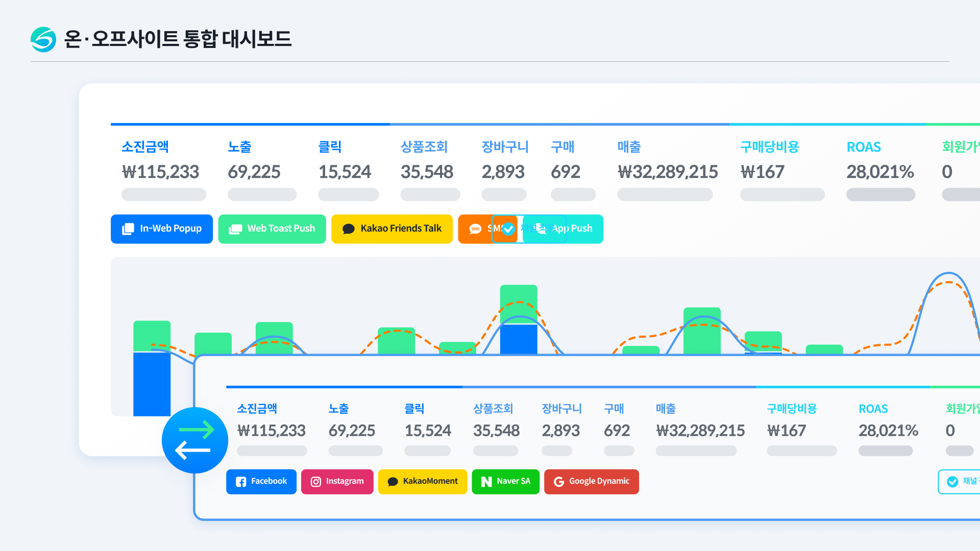Click the Google G logo icon
This screenshot has width=980, height=551.
[559, 482]
